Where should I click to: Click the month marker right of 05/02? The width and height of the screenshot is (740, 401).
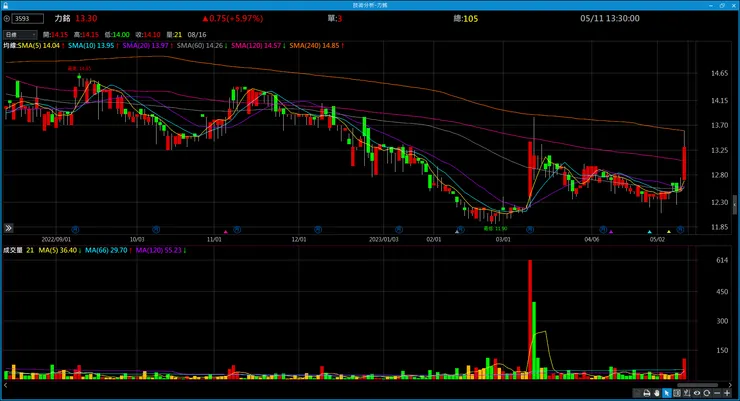(x=680, y=230)
